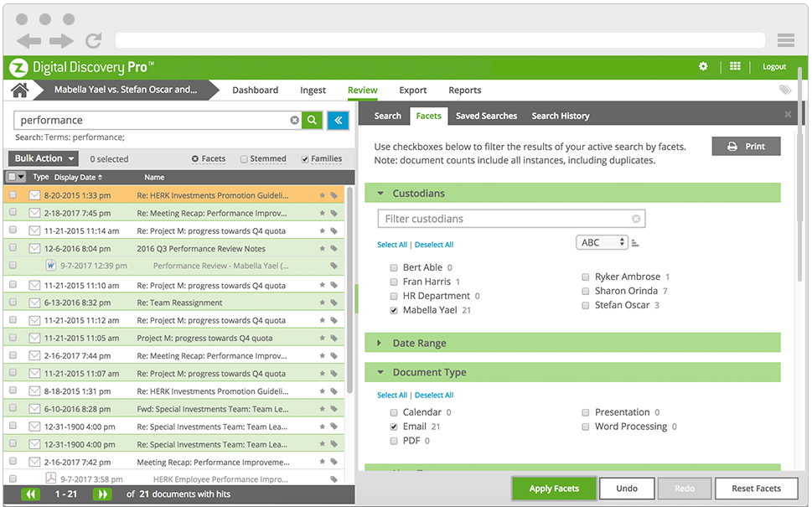Viewport: 812px width, 507px height.
Task: Switch to the Search tab
Action: point(387,116)
